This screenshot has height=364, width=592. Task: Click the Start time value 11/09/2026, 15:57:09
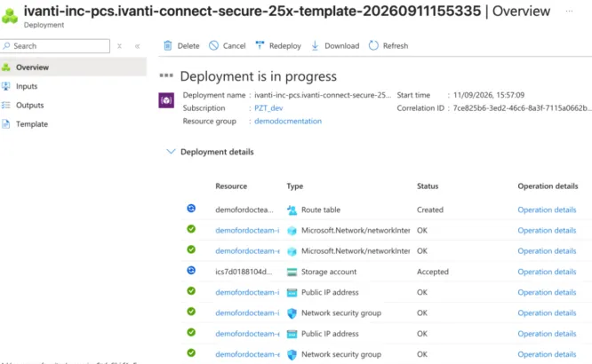489,95
